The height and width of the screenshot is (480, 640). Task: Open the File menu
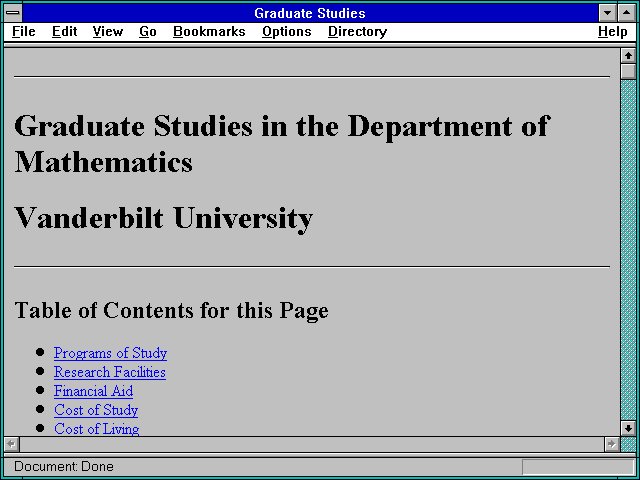(x=24, y=32)
